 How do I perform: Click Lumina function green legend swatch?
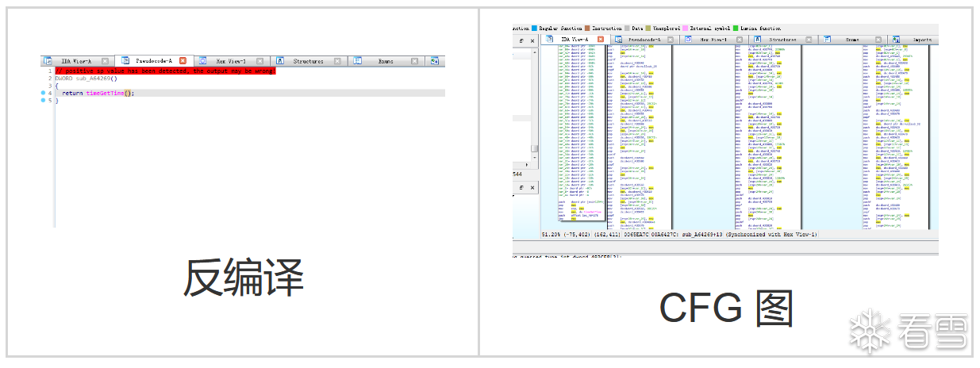coord(737,29)
